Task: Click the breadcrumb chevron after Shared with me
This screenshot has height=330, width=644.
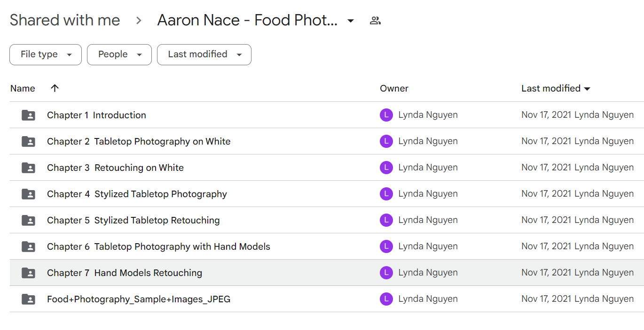Action: (139, 21)
